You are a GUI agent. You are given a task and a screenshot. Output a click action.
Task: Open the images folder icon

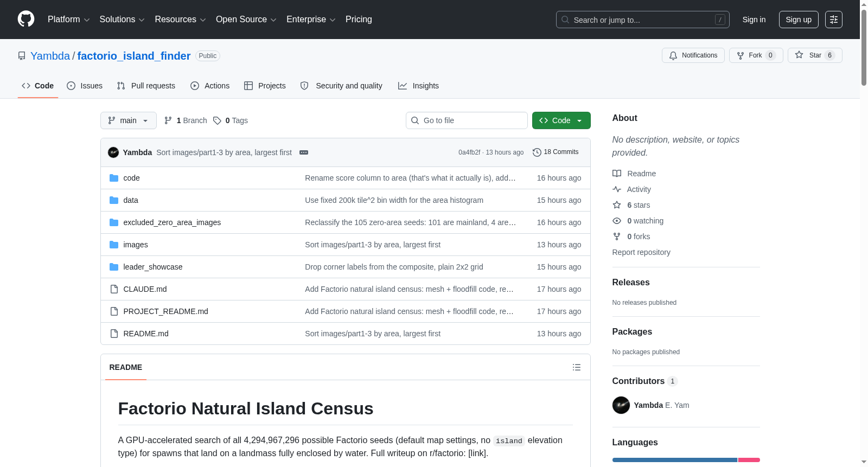114,245
